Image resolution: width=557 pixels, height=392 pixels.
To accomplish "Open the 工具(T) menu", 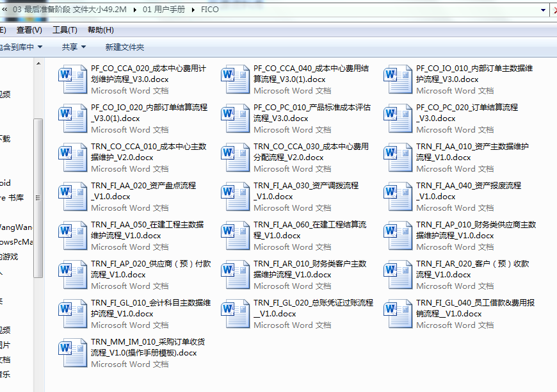I will click(65, 30).
